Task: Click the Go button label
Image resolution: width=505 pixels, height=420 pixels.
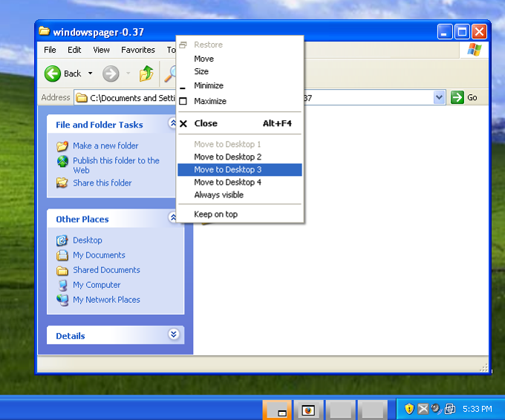Action: point(472,97)
